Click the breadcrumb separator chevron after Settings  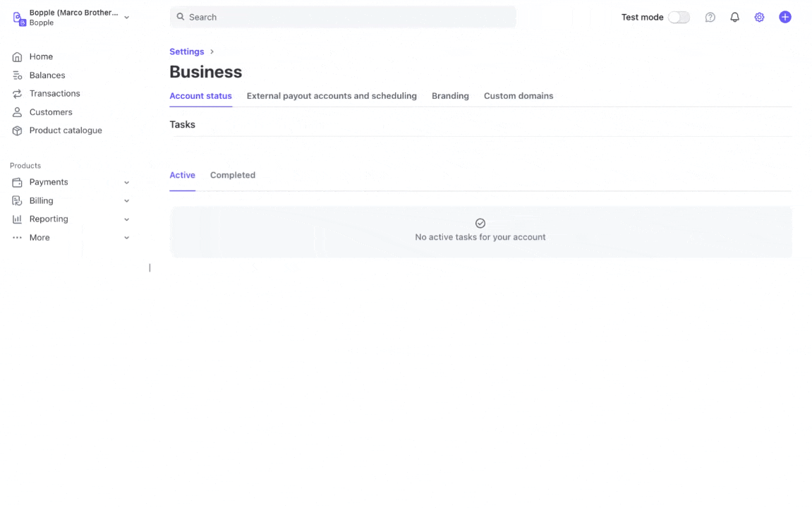[212, 52]
